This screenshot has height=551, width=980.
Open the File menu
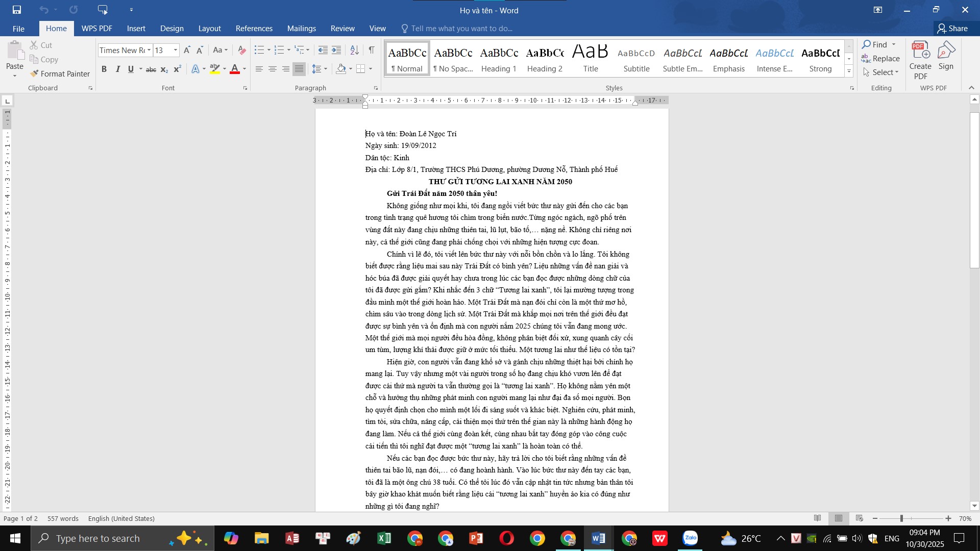click(18, 29)
